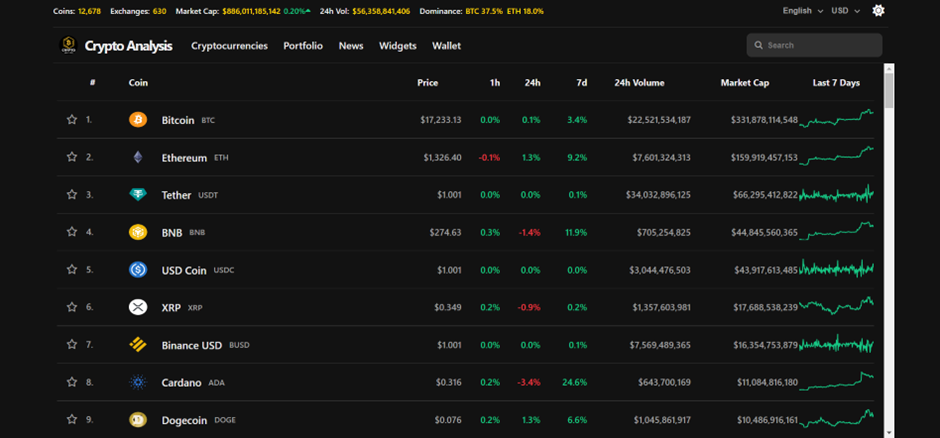Open the English language dropdown
Image resolution: width=940 pixels, height=438 pixels.
(x=803, y=11)
